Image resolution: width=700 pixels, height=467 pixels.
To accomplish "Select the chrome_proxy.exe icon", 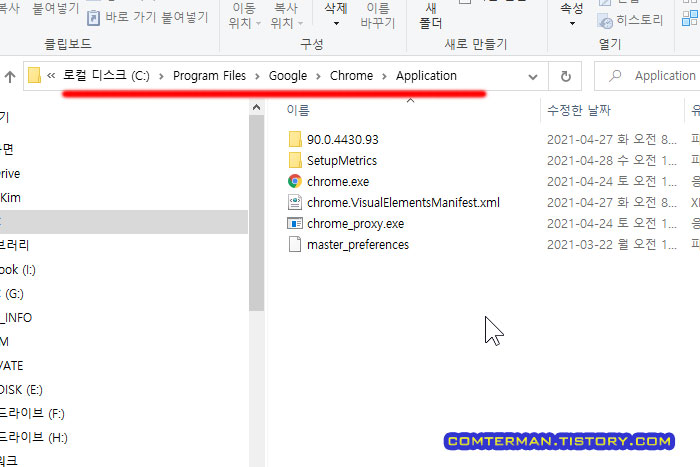I will 295,223.
